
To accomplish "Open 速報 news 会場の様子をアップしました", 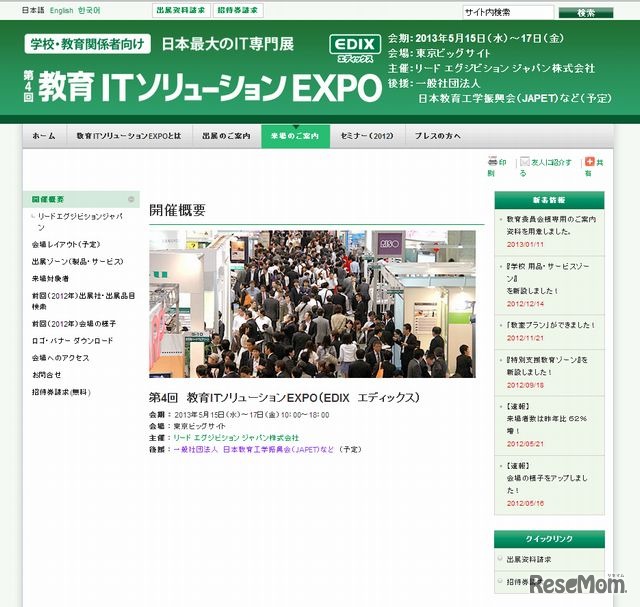I will point(547,478).
